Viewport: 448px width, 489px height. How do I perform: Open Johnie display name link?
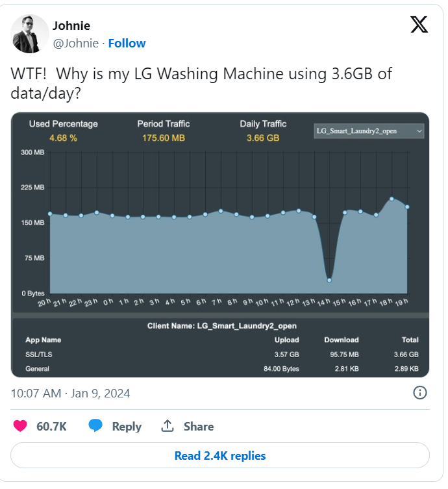71,26
